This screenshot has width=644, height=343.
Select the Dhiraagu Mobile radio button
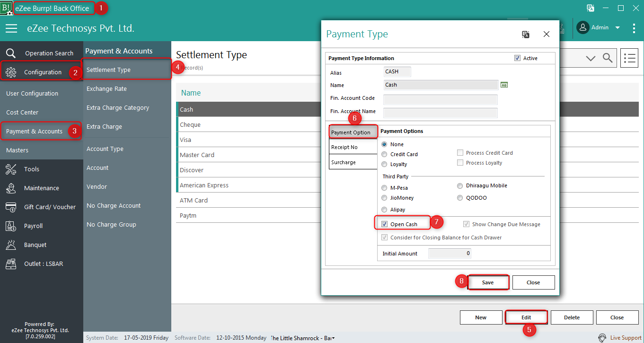460,185
